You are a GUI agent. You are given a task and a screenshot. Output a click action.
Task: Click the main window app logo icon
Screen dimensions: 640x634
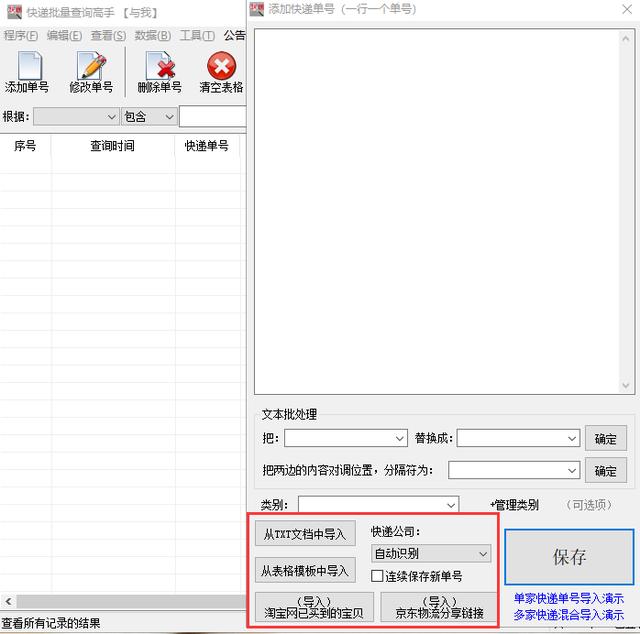click(x=14, y=11)
